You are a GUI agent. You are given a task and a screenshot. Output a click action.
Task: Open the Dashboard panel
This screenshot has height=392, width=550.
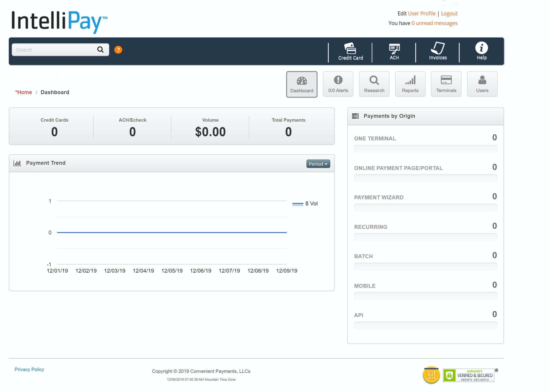pyautogui.click(x=302, y=84)
